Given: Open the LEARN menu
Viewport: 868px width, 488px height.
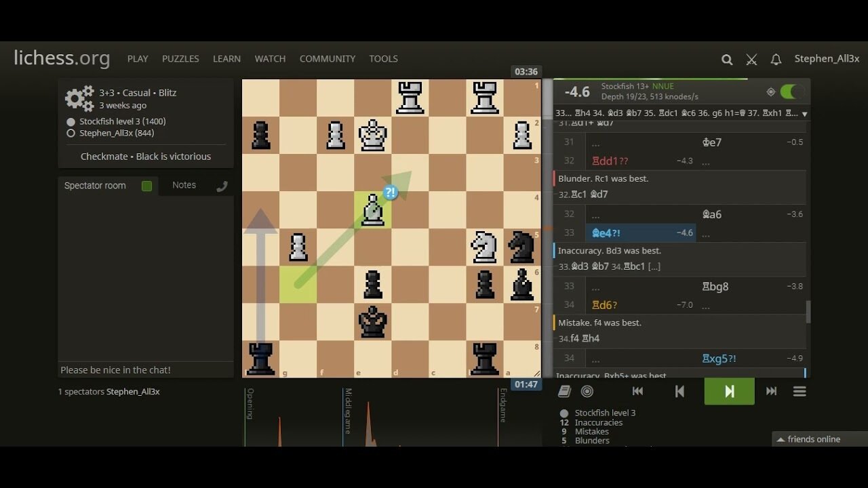Looking at the screenshot, I should [x=226, y=59].
